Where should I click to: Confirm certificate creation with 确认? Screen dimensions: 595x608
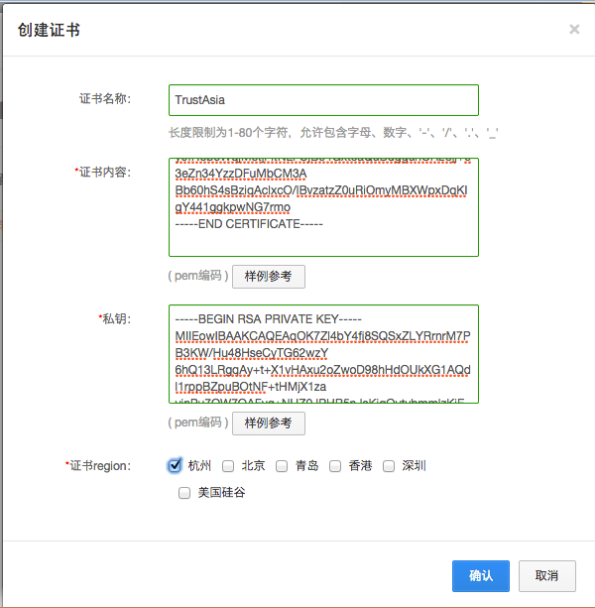(x=481, y=576)
